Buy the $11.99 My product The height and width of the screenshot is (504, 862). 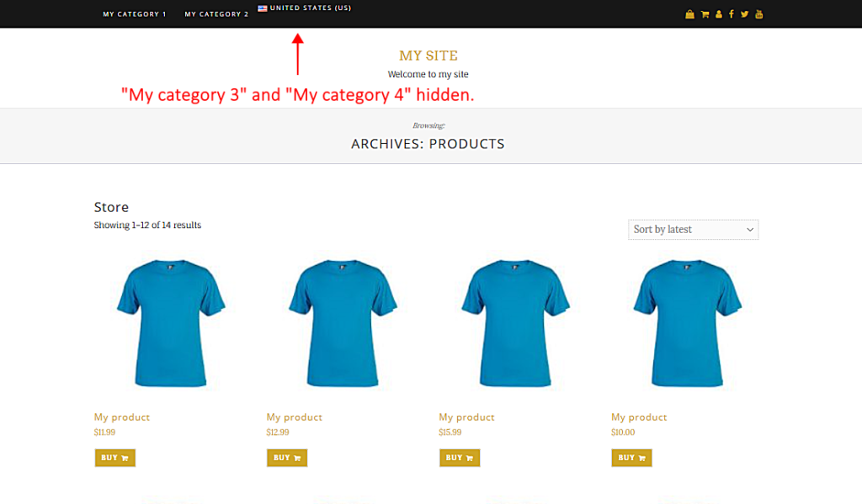(x=115, y=458)
